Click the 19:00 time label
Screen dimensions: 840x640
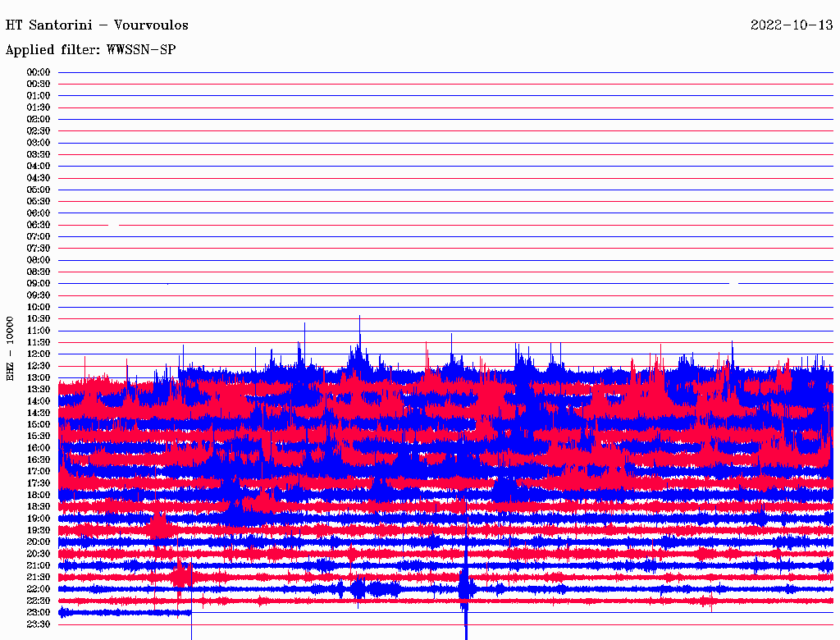pos(39,519)
